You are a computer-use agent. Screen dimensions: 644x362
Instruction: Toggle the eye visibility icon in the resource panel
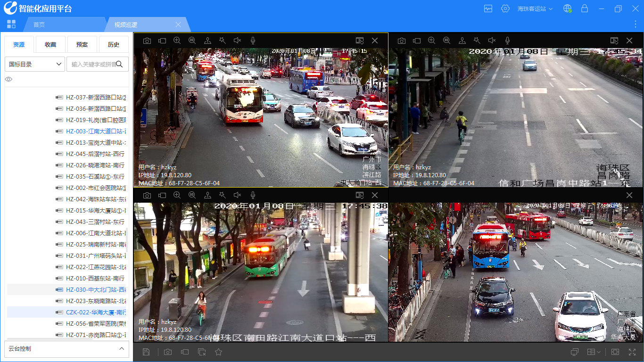[x=8, y=79]
